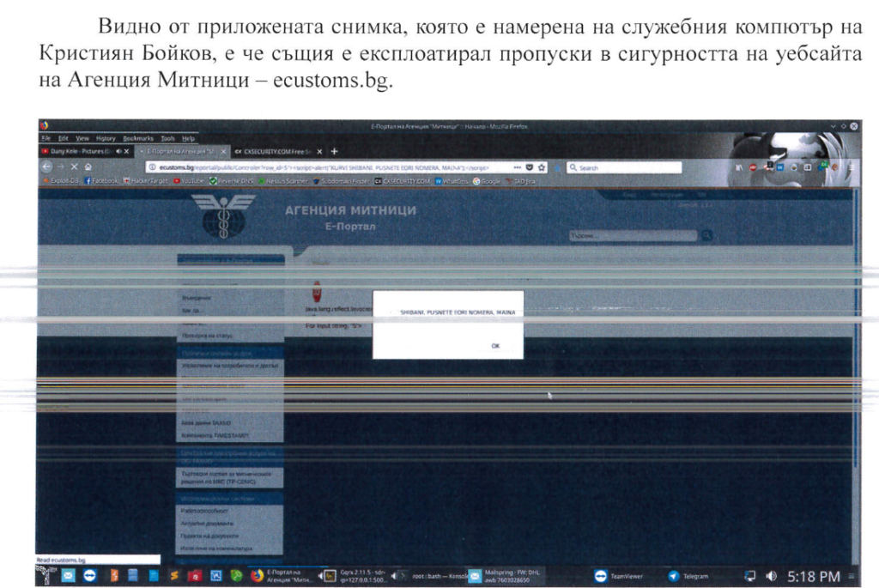Mute the Dany Kele tab audio icon
This screenshot has width=879, height=588.
click(118, 151)
